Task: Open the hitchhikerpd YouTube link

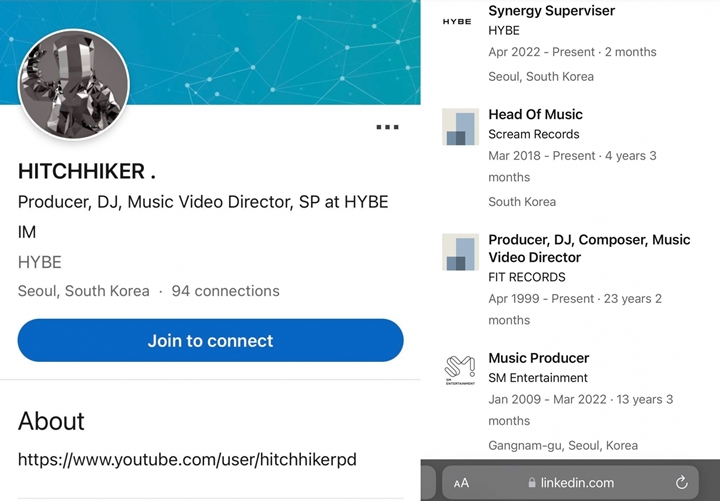Action: pos(187,459)
